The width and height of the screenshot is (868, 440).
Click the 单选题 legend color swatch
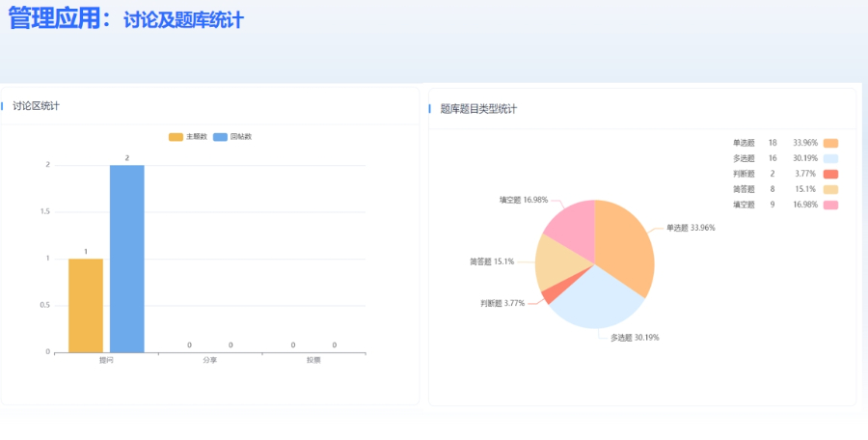pos(830,143)
